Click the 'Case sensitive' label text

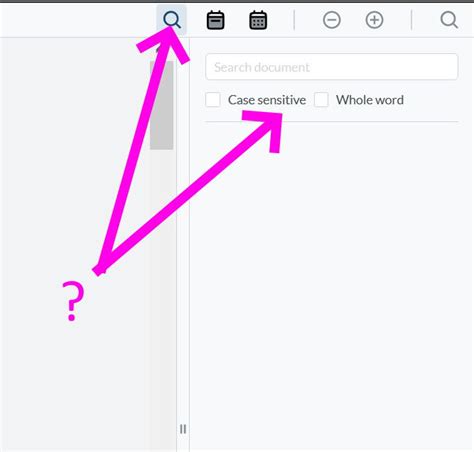coord(267,100)
